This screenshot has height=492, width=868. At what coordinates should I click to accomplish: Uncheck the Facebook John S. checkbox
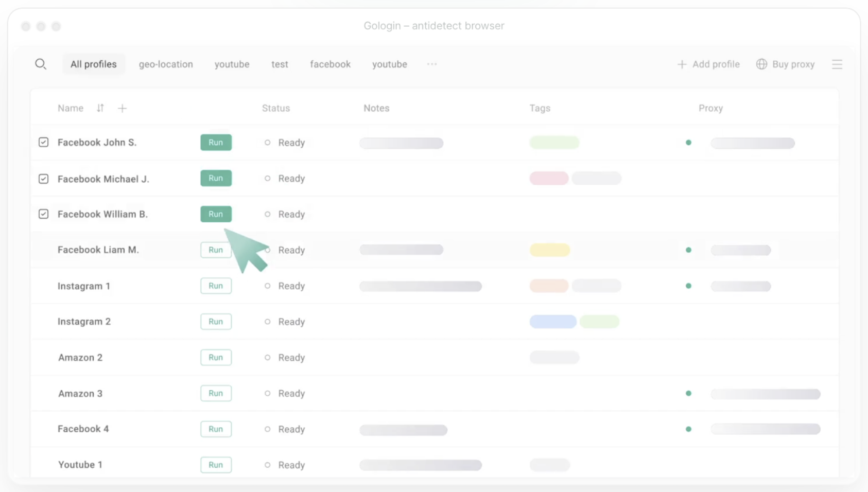pos(44,142)
